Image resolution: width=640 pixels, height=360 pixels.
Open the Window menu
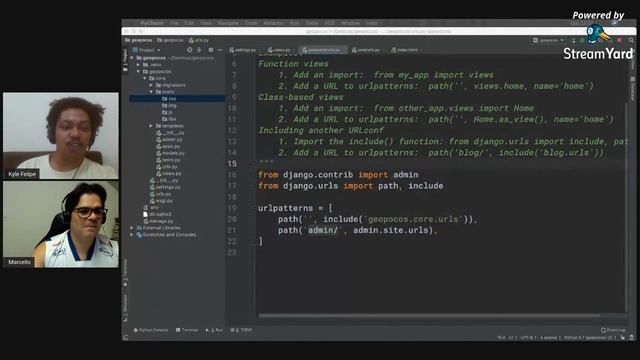coord(350,23)
